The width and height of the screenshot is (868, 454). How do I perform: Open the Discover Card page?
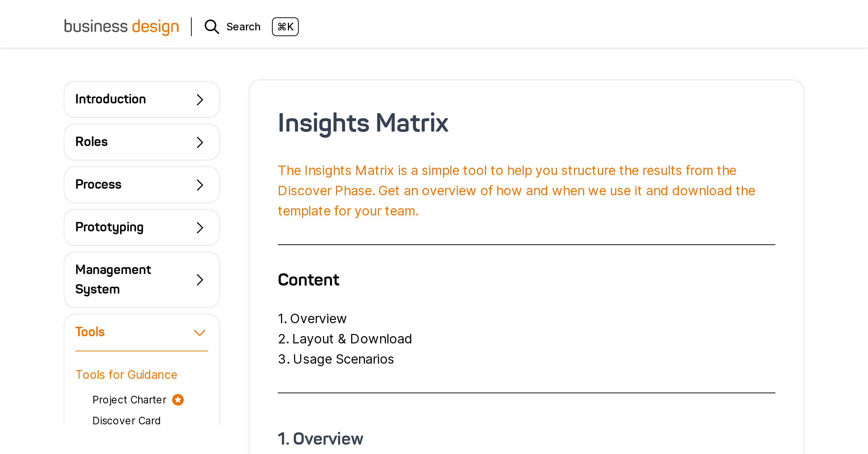click(127, 420)
